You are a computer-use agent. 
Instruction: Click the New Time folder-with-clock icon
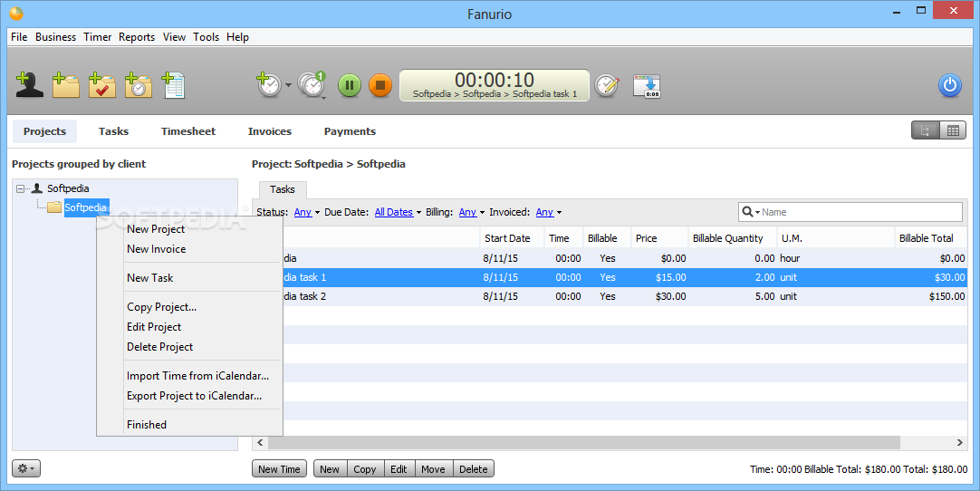(139, 85)
